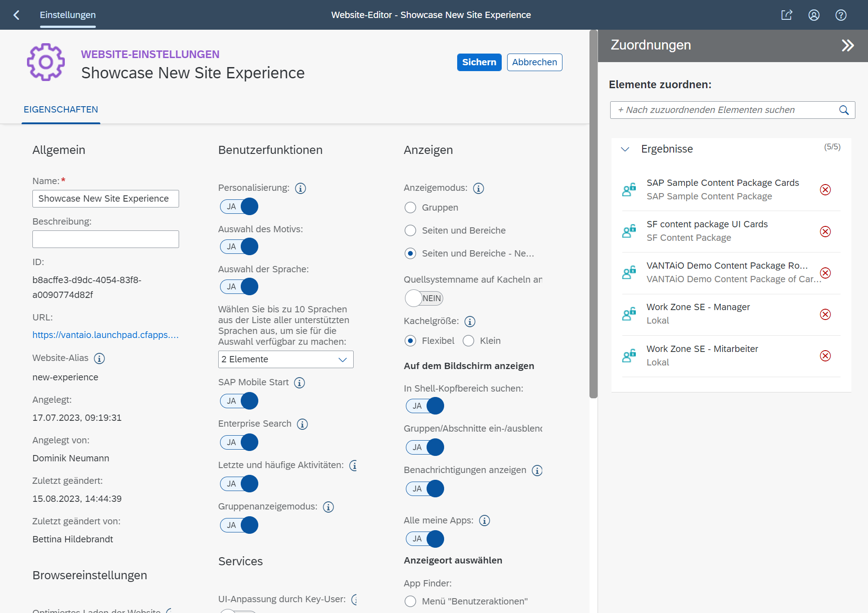Image resolution: width=868 pixels, height=613 pixels.
Task: Toggle the Personalisierung switch
Action: pyautogui.click(x=239, y=207)
